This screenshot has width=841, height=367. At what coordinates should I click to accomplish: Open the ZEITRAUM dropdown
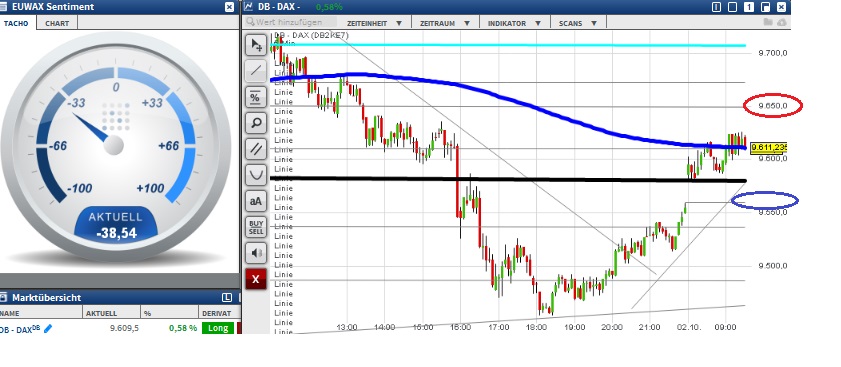(x=445, y=24)
